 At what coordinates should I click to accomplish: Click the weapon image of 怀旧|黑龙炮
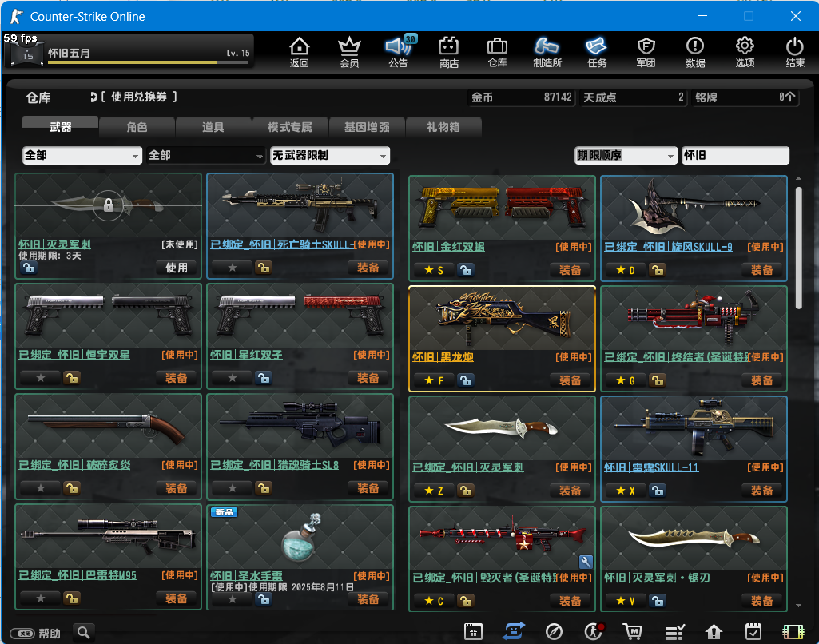click(x=502, y=317)
